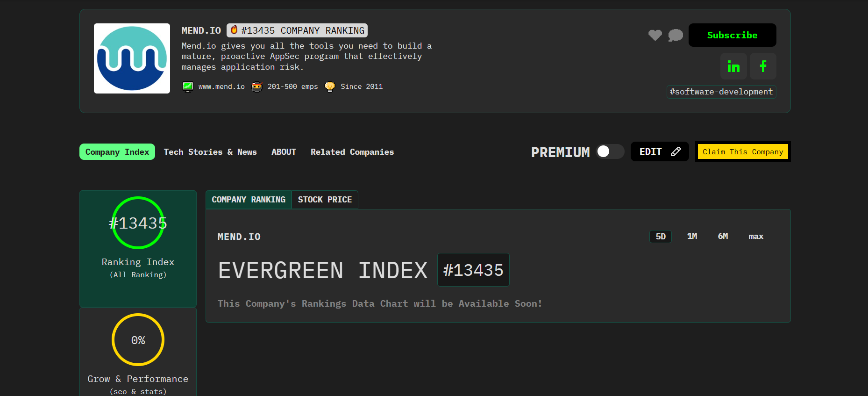The image size is (868, 396).
Task: Click the lightbulb icon beside Since 2011
Action: [330, 86]
